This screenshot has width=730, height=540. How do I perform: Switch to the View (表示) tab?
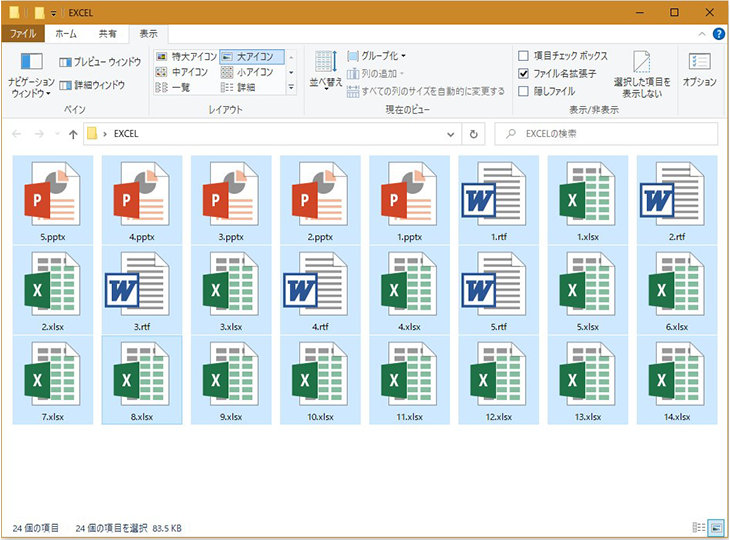coord(149,34)
